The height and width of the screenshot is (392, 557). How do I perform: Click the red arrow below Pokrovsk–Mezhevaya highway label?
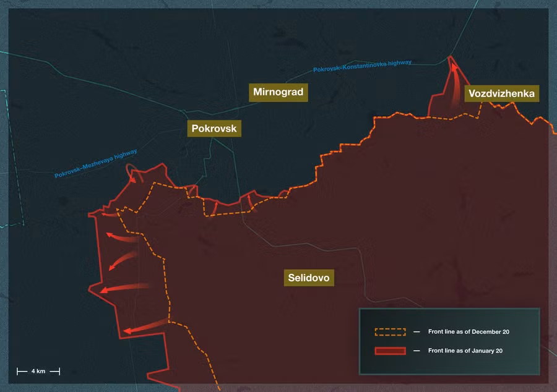[133, 176]
